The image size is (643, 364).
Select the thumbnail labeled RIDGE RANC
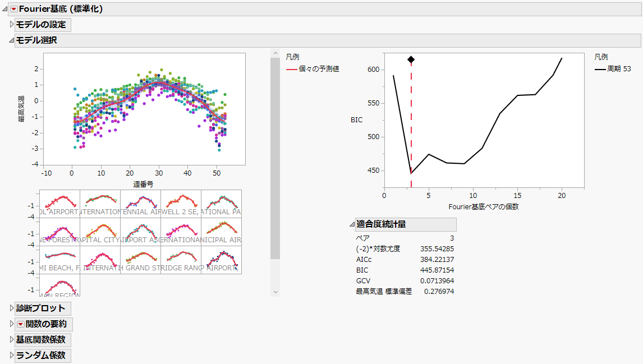pyautogui.click(x=181, y=260)
